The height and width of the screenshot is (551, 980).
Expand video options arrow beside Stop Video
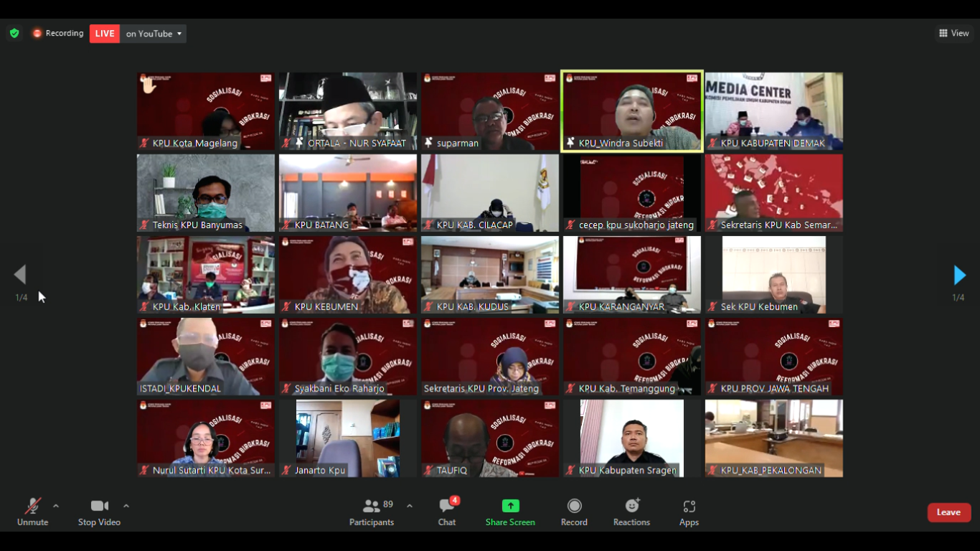tap(126, 506)
